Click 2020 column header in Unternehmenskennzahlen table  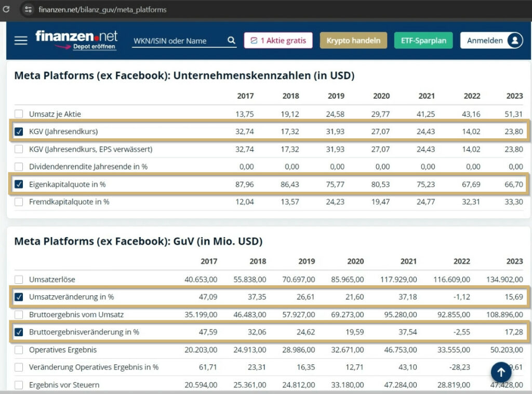point(381,96)
